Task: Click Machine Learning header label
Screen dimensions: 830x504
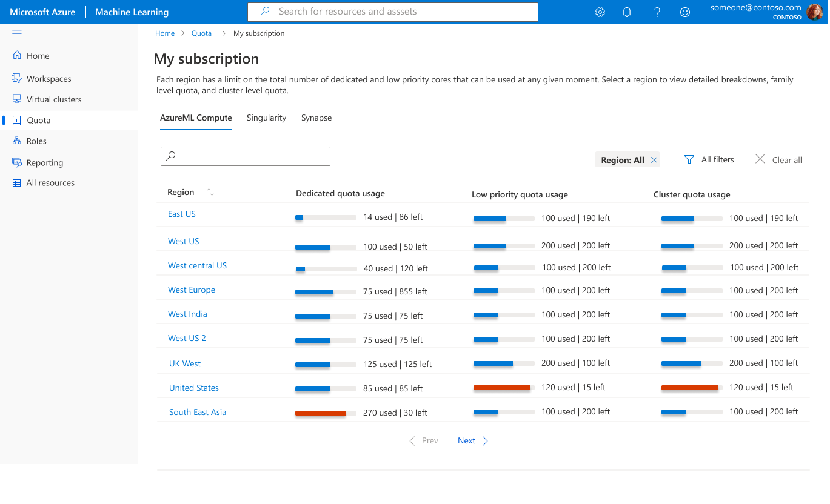Action: (x=132, y=12)
